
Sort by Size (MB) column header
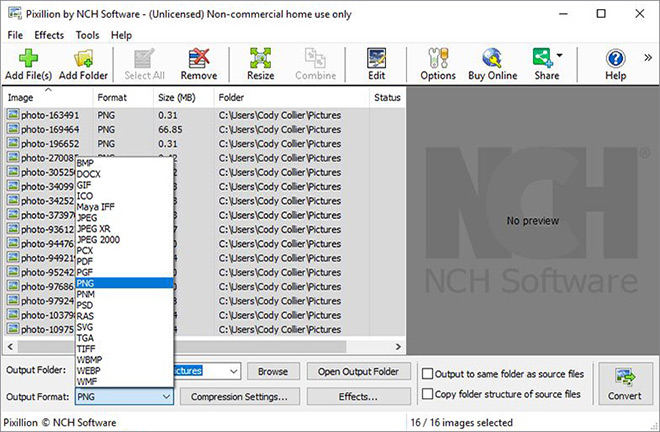184,97
